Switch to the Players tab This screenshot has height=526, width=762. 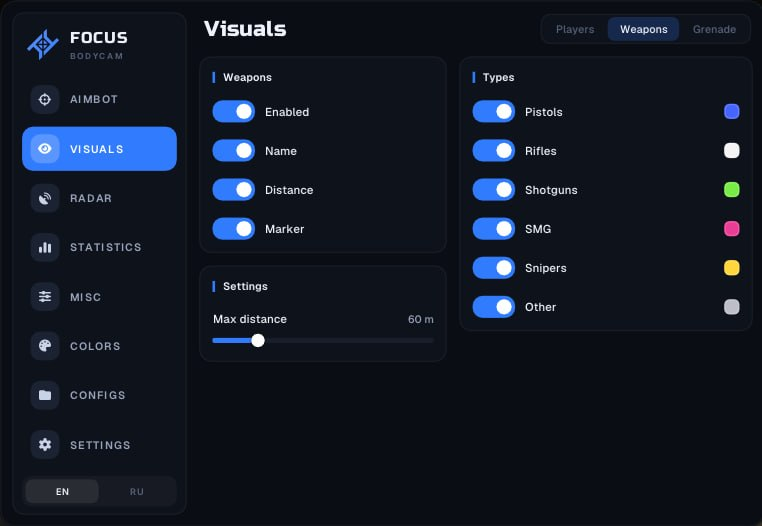pos(575,29)
